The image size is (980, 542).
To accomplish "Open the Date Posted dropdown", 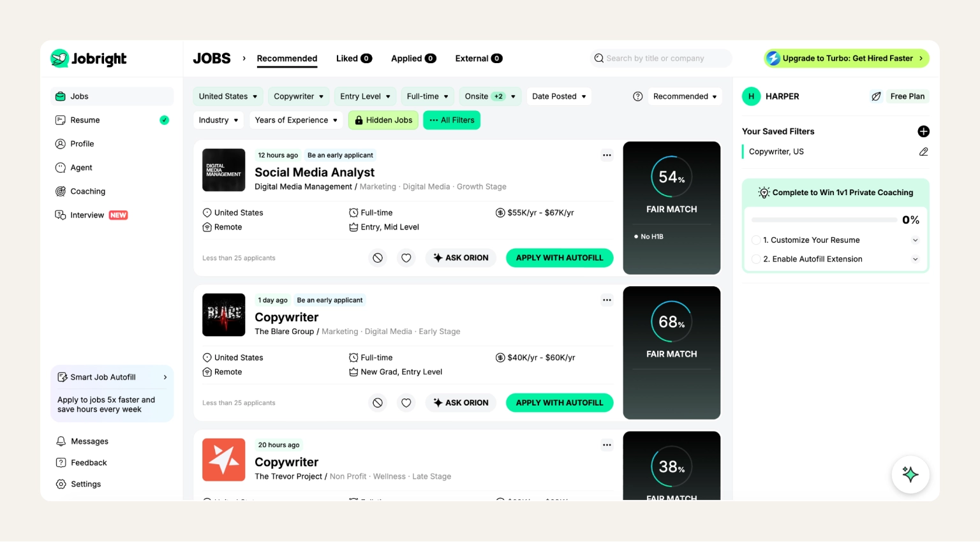I will (x=559, y=96).
